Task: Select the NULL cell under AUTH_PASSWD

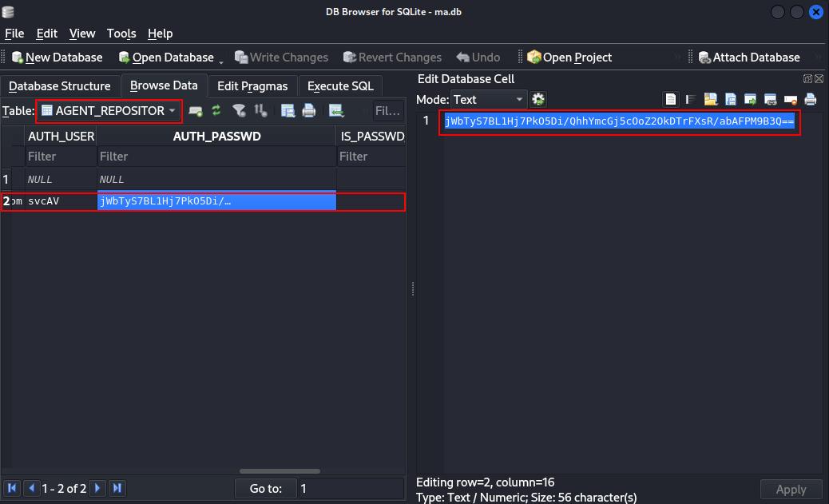Action: click(216, 179)
